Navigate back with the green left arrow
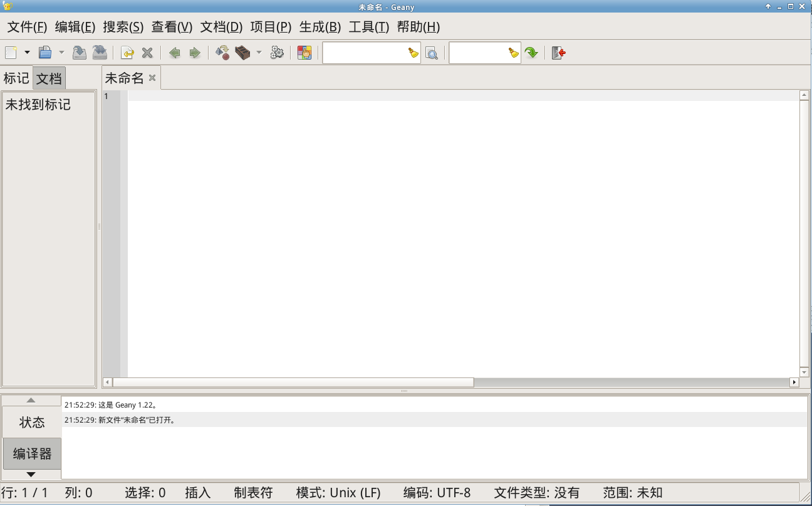The height and width of the screenshot is (506, 812). 175,53
